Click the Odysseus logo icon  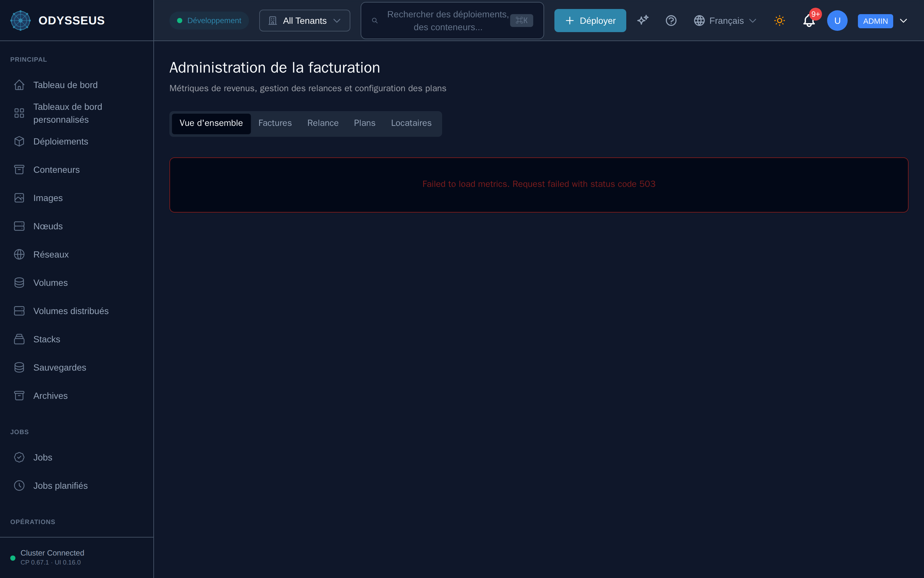20,21
